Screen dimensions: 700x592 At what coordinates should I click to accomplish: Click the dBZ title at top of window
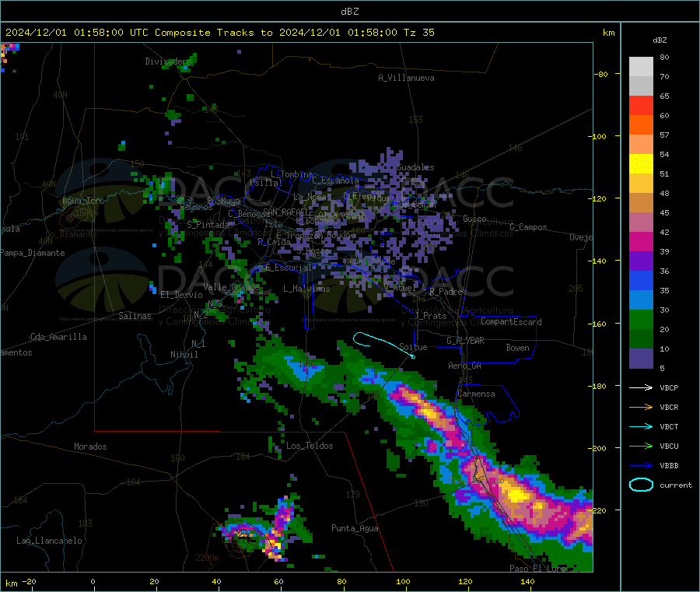point(349,12)
